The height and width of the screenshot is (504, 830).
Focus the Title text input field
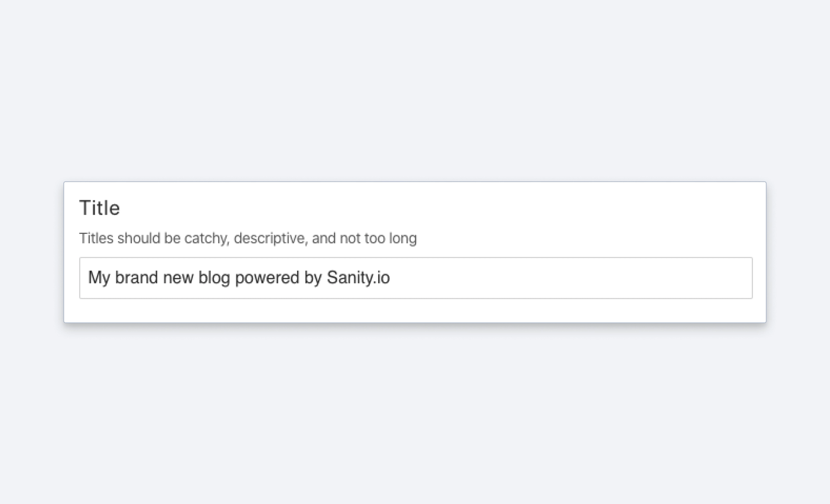(x=416, y=278)
